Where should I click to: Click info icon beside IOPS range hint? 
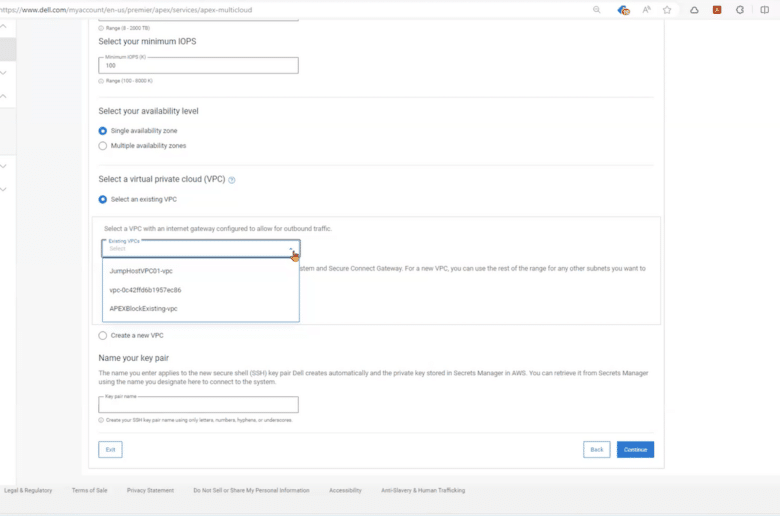tap(101, 81)
